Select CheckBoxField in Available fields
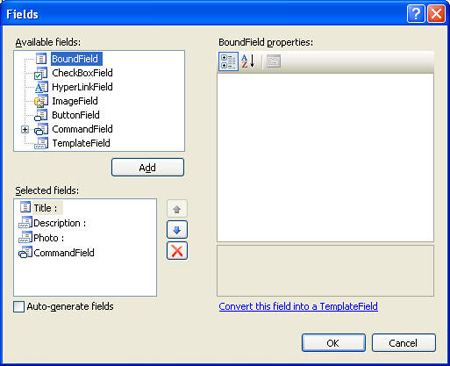The image size is (450, 366). (82, 73)
